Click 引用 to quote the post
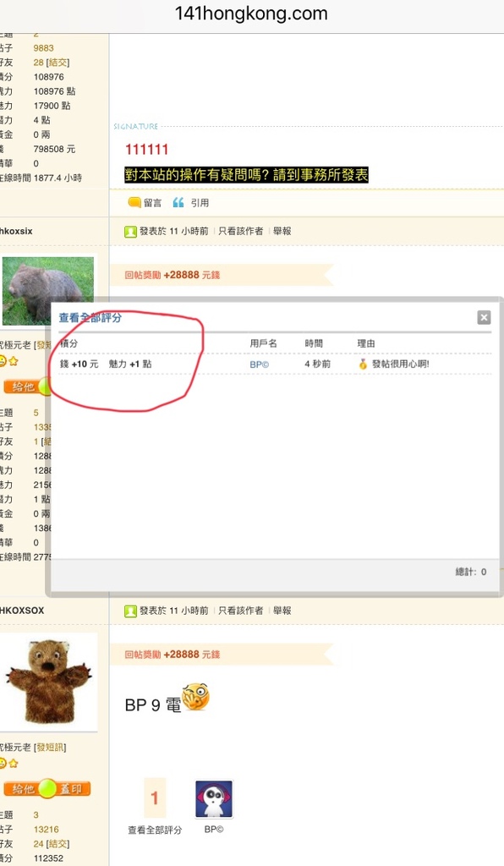The image size is (504, 866). click(x=200, y=203)
